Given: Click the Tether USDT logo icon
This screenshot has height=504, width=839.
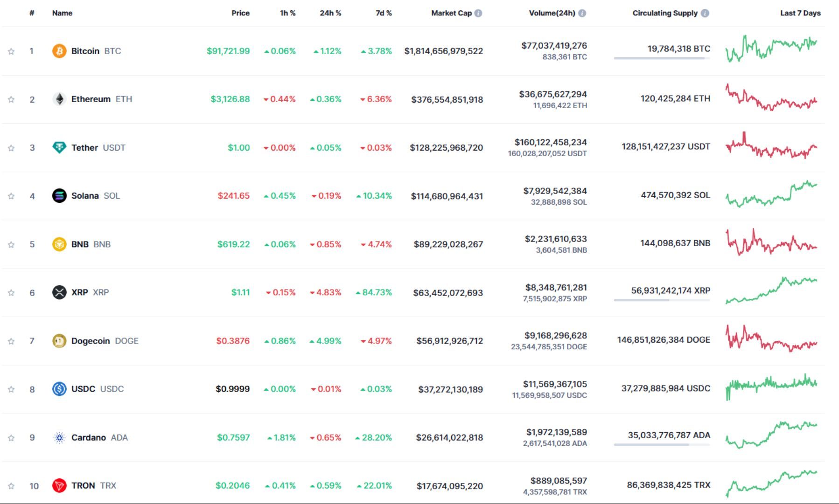Looking at the screenshot, I should pyautogui.click(x=59, y=147).
